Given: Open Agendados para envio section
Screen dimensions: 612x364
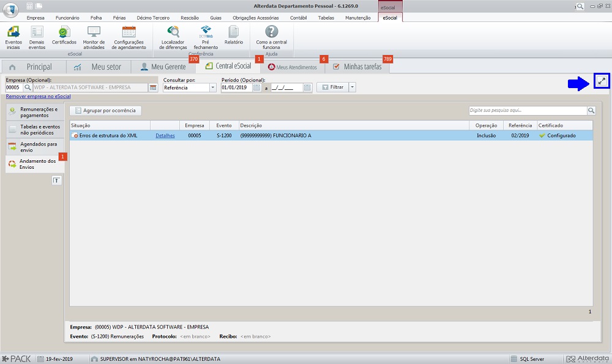Looking at the screenshot, I should coord(35,147).
